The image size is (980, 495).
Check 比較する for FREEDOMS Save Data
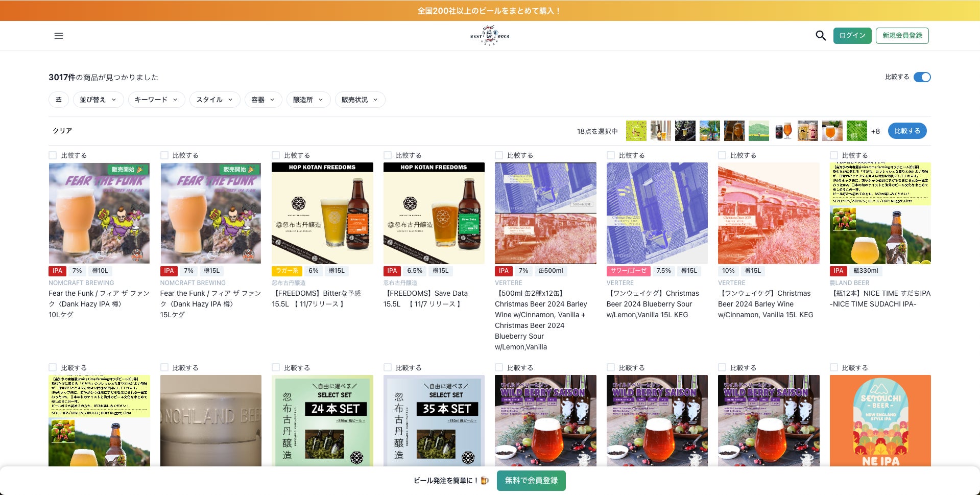click(388, 155)
